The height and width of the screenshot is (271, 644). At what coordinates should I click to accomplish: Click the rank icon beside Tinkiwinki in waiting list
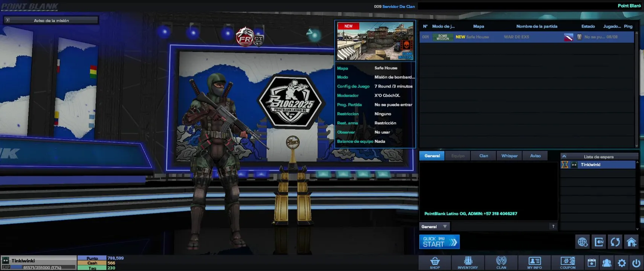(565, 164)
